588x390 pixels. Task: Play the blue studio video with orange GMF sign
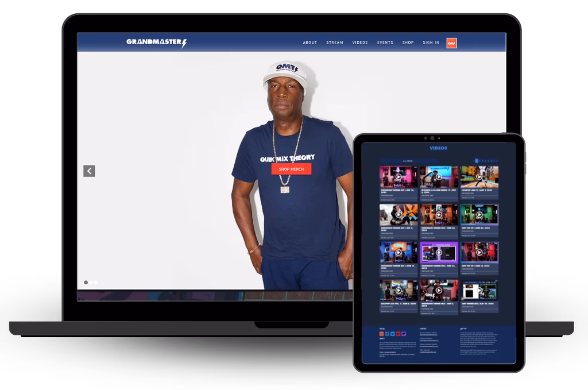399,253
